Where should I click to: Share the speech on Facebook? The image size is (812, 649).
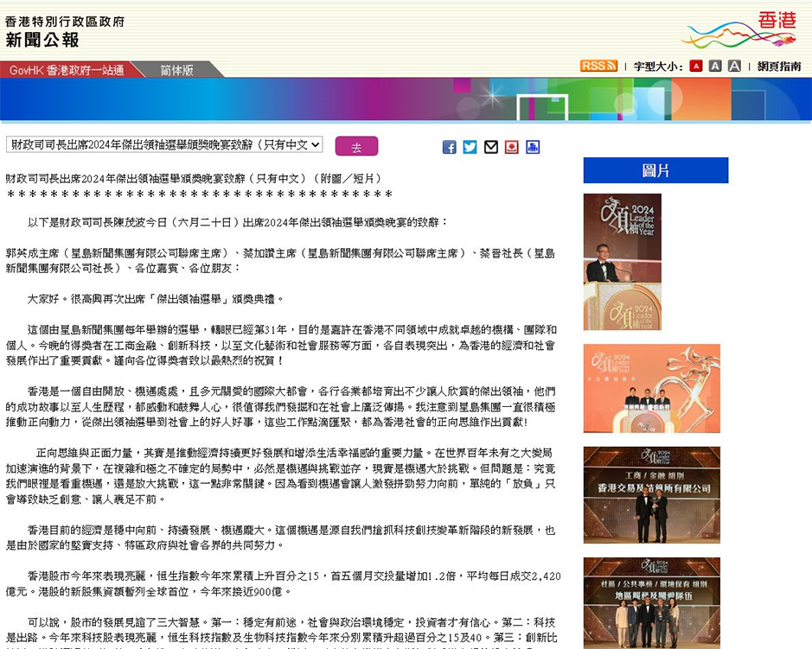pos(449,147)
